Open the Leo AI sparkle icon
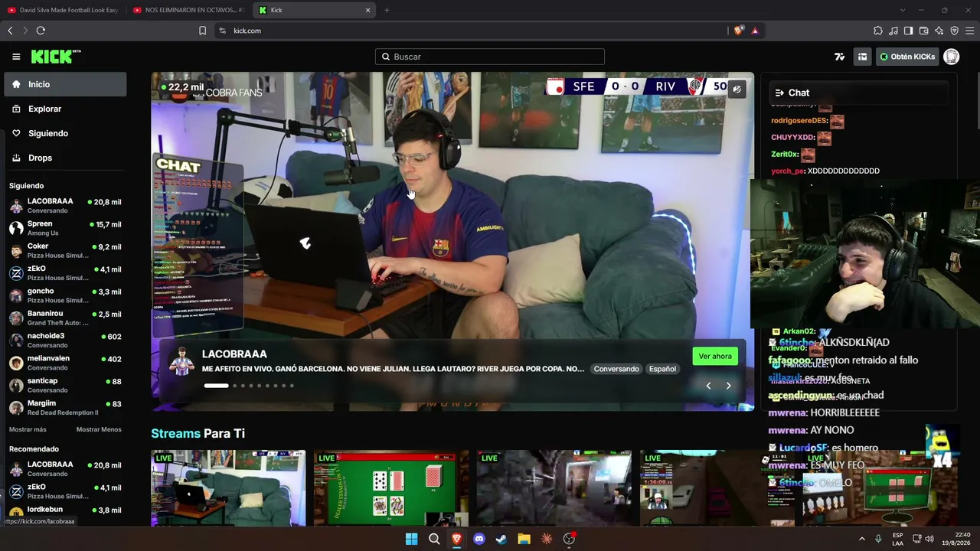980x551 pixels. pos(939,31)
